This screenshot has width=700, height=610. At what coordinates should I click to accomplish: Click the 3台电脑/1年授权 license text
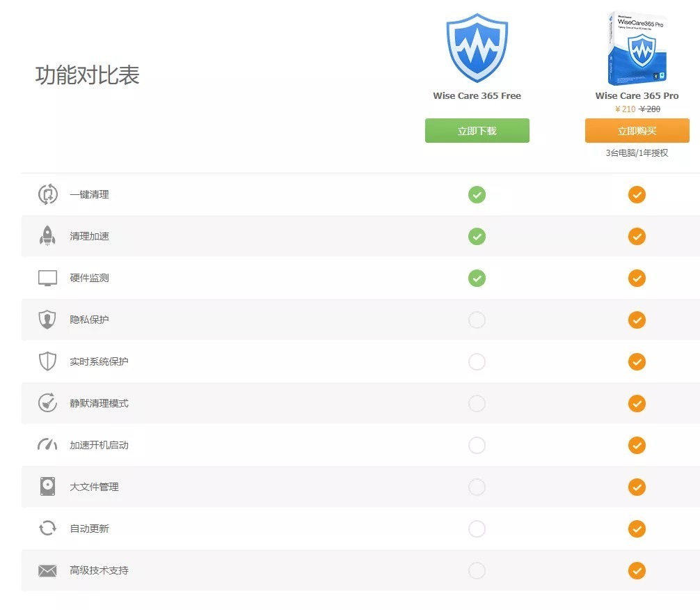coord(637,152)
